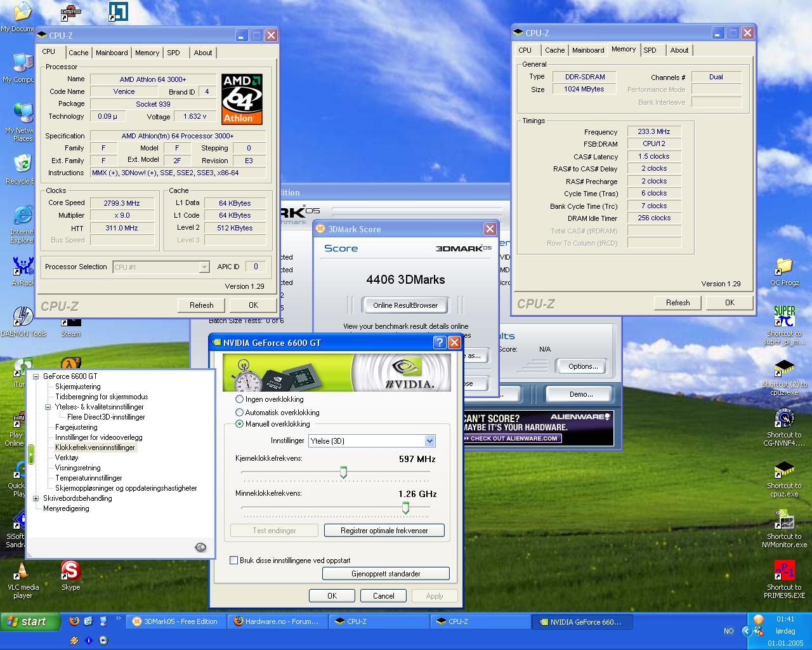The width and height of the screenshot is (812, 650).
Task: Switch to Cache tab in left CPU-Z
Action: [79, 53]
